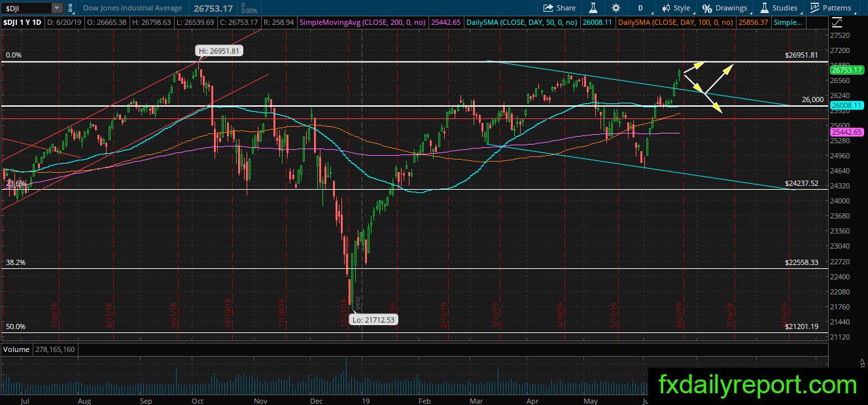Click the Share button
The height and width of the screenshot is (405, 868).
tap(560, 8)
